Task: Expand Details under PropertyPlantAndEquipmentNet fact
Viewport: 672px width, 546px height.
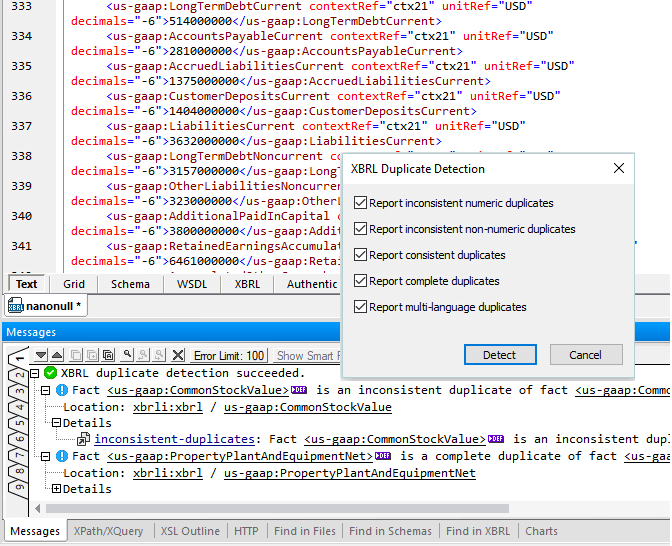Action: tap(57, 489)
